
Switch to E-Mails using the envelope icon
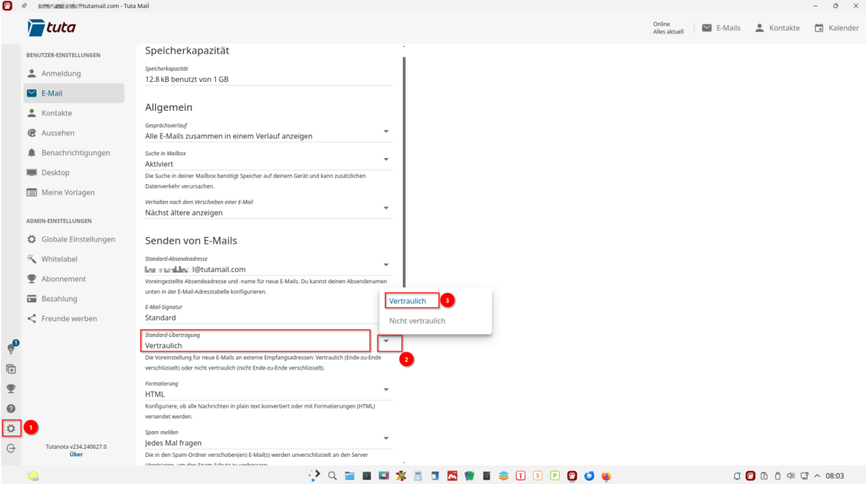coord(707,28)
